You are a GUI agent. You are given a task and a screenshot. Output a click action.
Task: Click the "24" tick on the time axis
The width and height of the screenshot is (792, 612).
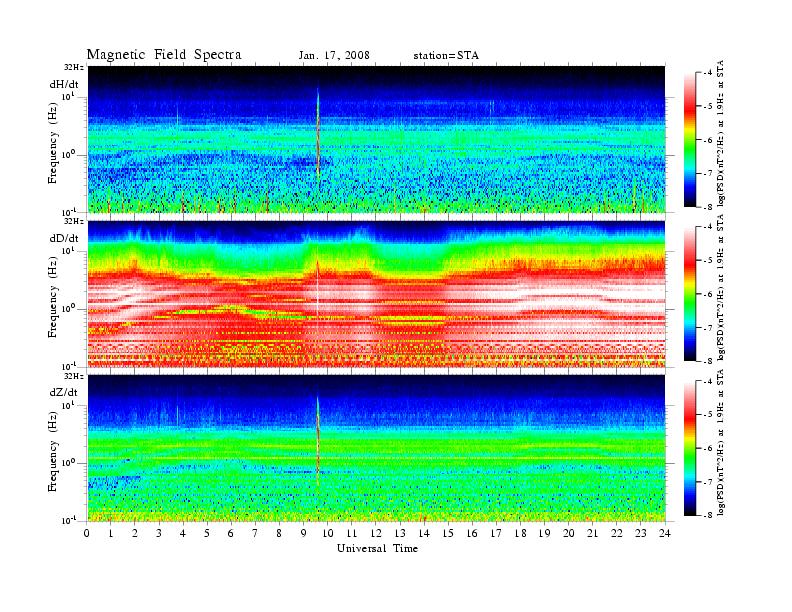[665, 533]
